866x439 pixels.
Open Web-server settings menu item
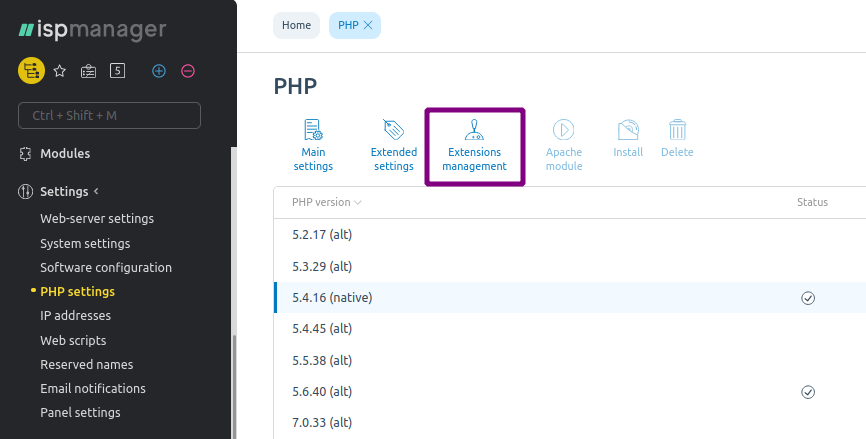(x=97, y=219)
